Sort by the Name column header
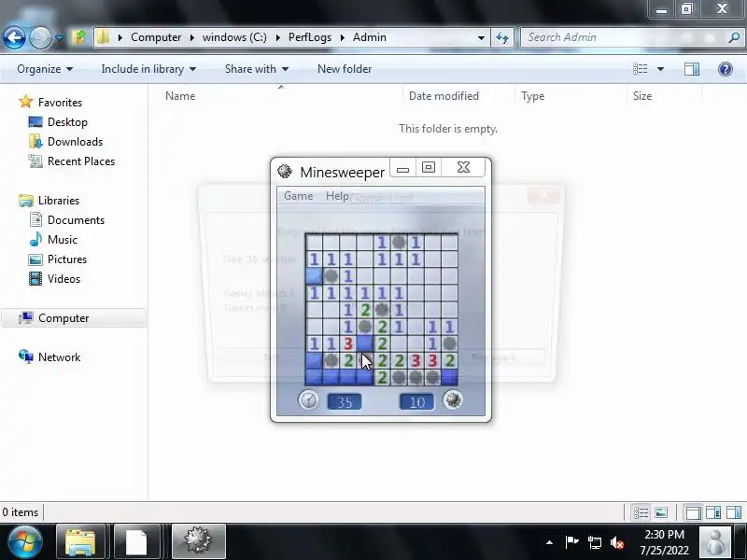 coord(180,96)
